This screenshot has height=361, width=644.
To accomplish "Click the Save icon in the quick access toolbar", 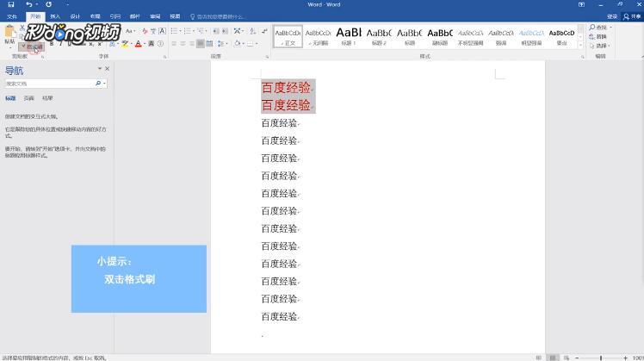I will point(11,4).
